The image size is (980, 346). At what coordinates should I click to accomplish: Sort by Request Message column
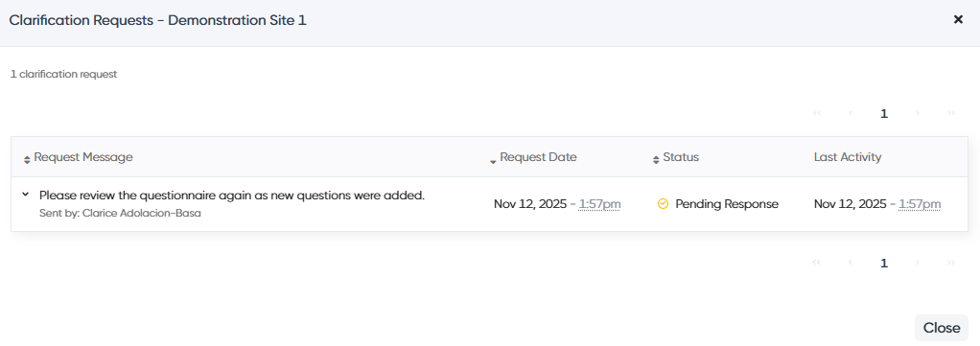point(78,157)
